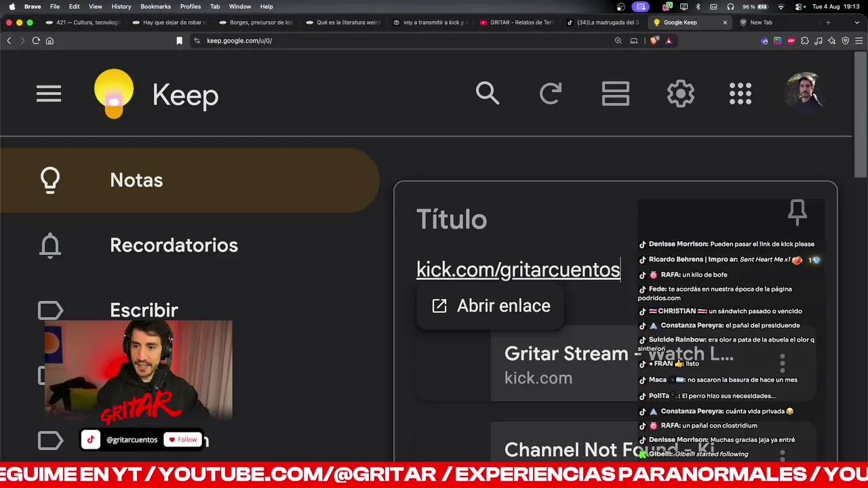Open the Bookmarks menu

click(x=156, y=6)
